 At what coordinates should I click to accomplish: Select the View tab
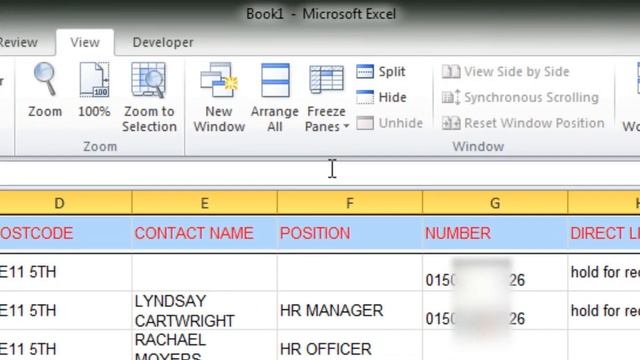pyautogui.click(x=85, y=42)
